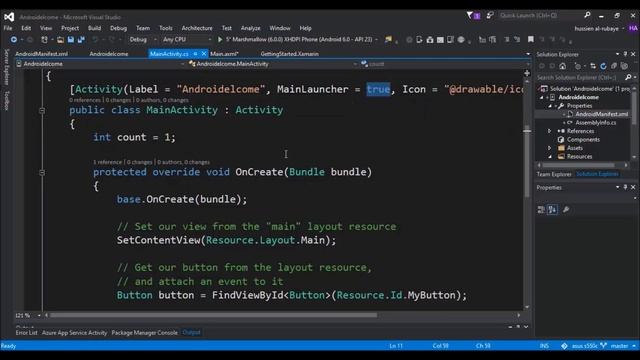Click the comment-out lines toolbar icon

(507, 40)
